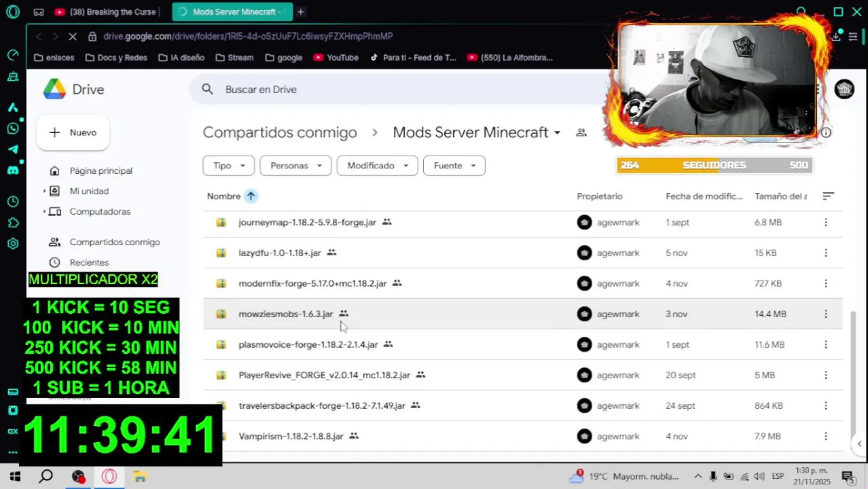This screenshot has height=489, width=868.
Task: Open more actions for lazydfu file
Action: (x=826, y=253)
